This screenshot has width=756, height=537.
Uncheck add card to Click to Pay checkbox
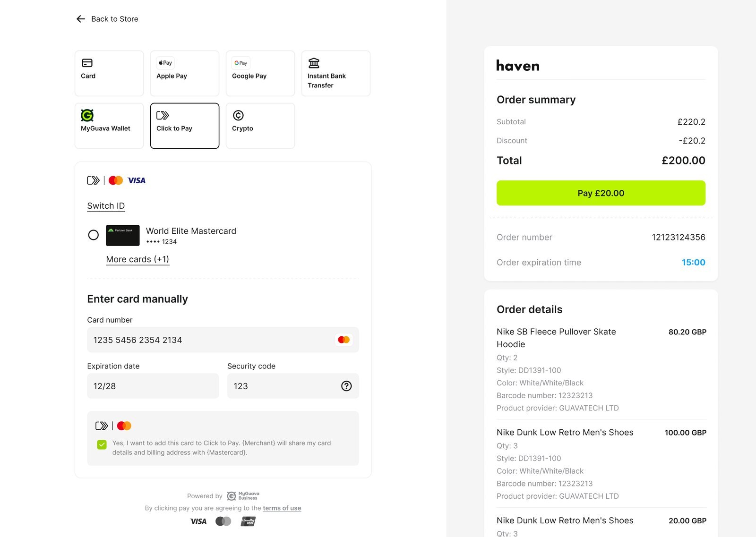[102, 444]
